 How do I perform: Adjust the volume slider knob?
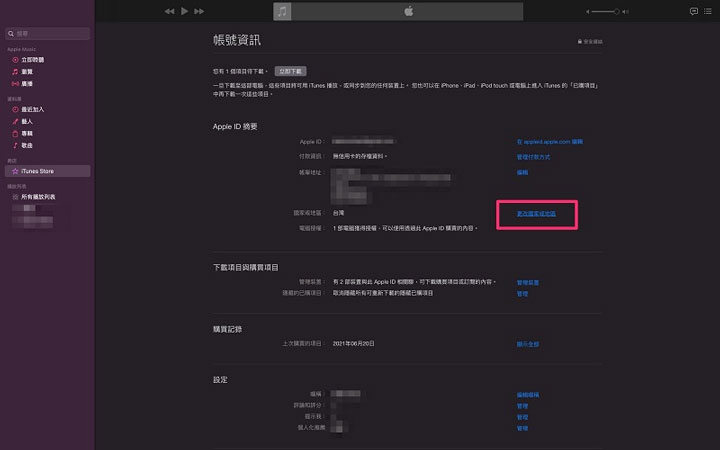617,11
